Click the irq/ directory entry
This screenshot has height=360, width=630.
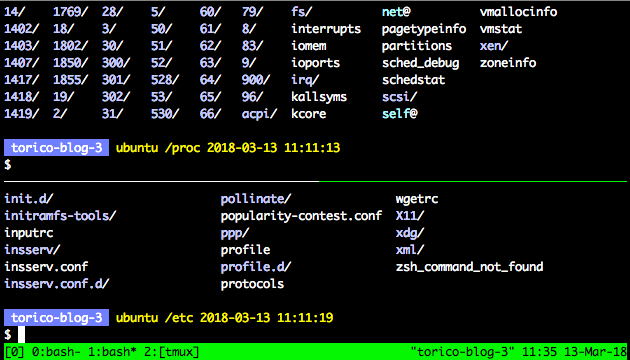pyautogui.click(x=305, y=80)
